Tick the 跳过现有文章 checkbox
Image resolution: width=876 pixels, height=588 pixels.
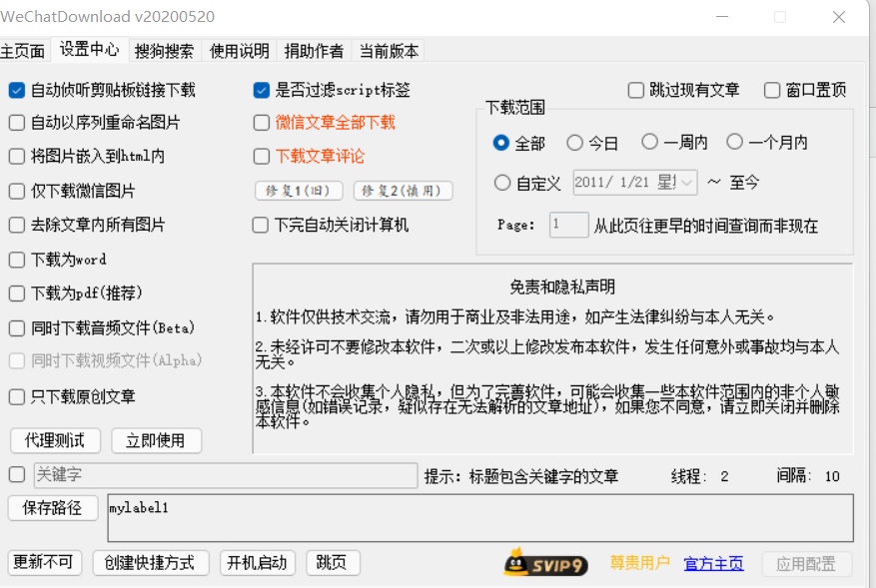(636, 90)
